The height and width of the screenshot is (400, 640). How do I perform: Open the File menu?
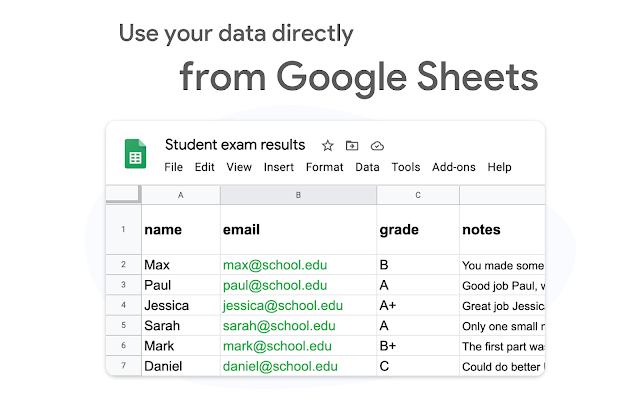(173, 167)
